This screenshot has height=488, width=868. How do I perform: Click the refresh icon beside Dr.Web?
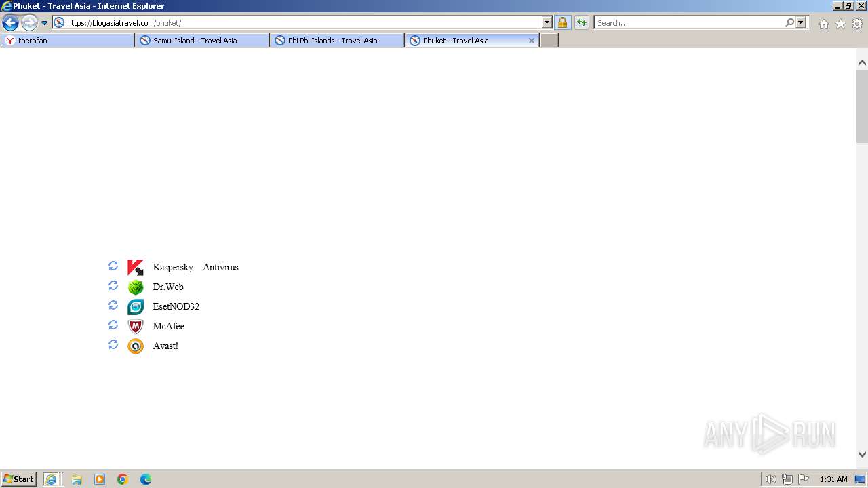(113, 285)
